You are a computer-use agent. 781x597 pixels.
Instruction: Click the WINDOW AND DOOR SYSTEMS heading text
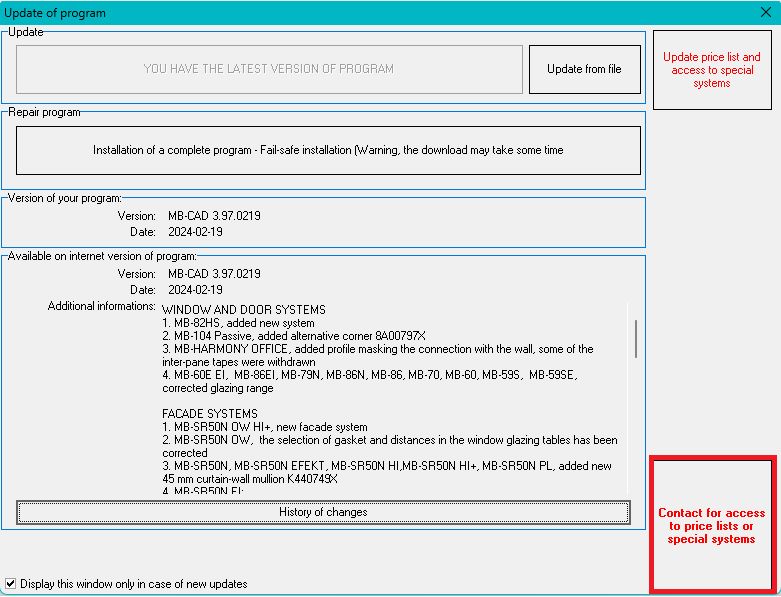pos(243,310)
